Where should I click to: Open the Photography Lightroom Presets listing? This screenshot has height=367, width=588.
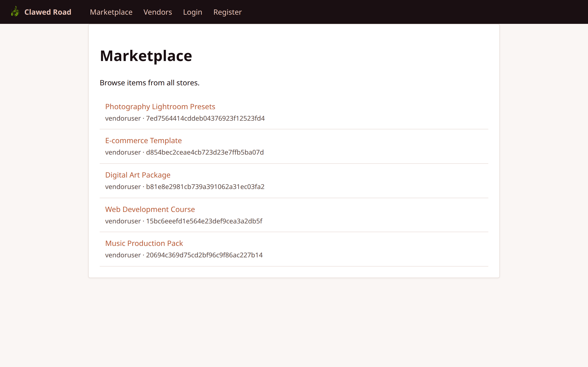[x=160, y=106]
